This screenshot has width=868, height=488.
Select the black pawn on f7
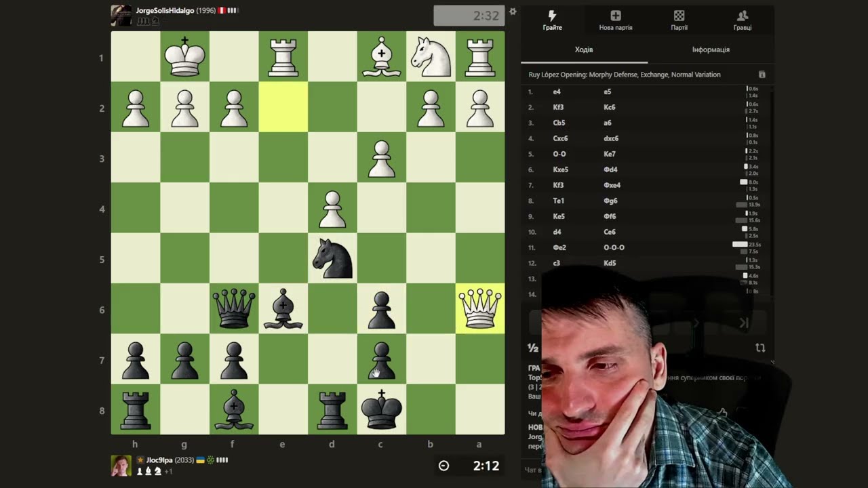[x=234, y=360]
